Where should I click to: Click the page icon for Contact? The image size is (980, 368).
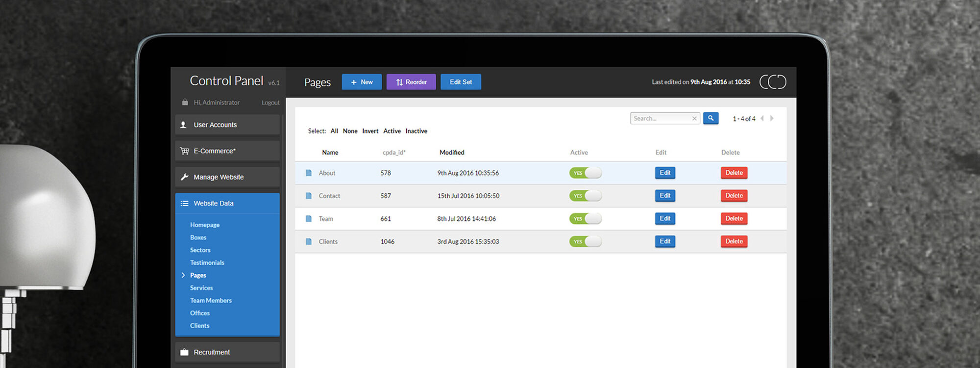pyautogui.click(x=309, y=196)
